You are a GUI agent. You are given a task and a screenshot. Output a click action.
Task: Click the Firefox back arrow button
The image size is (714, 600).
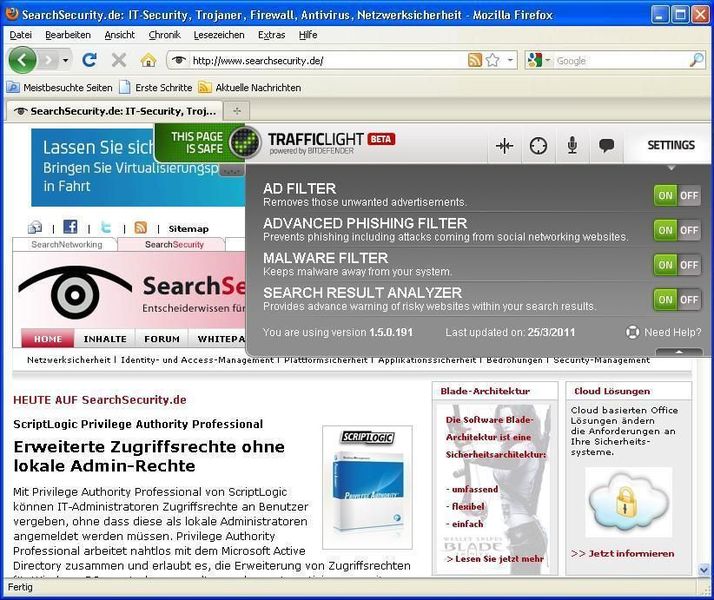pyautogui.click(x=22, y=60)
